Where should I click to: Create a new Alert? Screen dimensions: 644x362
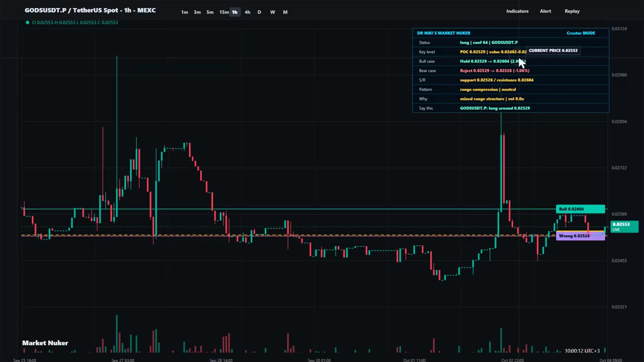545,11
